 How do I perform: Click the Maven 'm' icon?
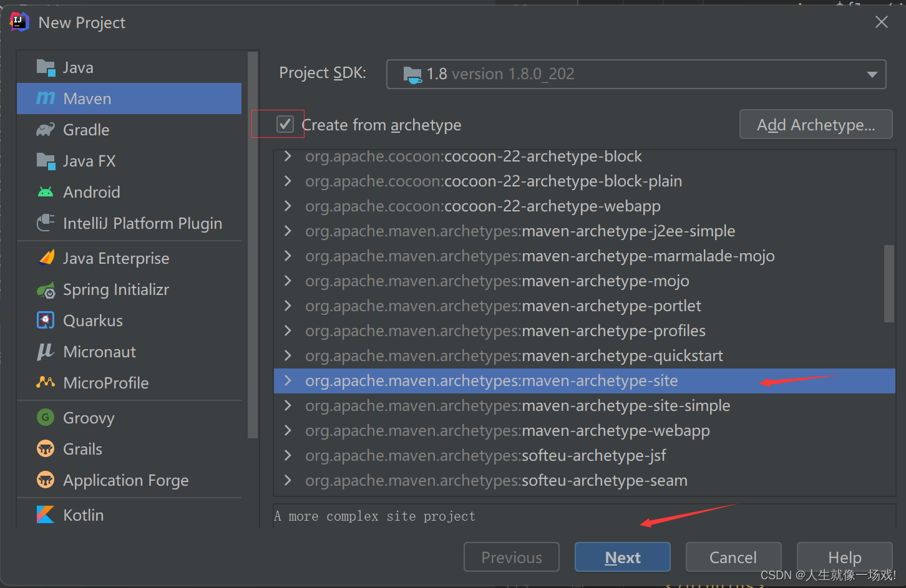(x=46, y=99)
